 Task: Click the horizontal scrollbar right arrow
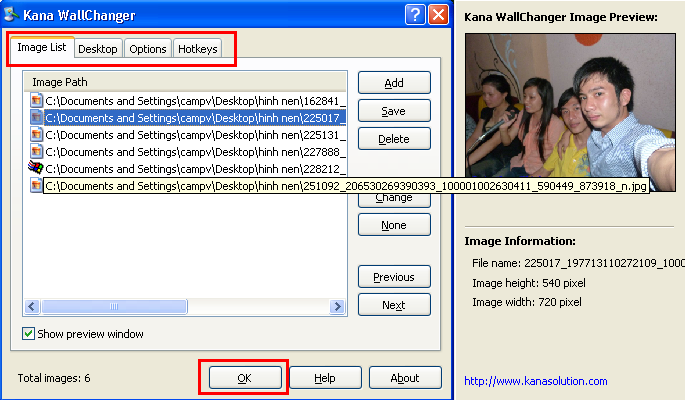337,306
